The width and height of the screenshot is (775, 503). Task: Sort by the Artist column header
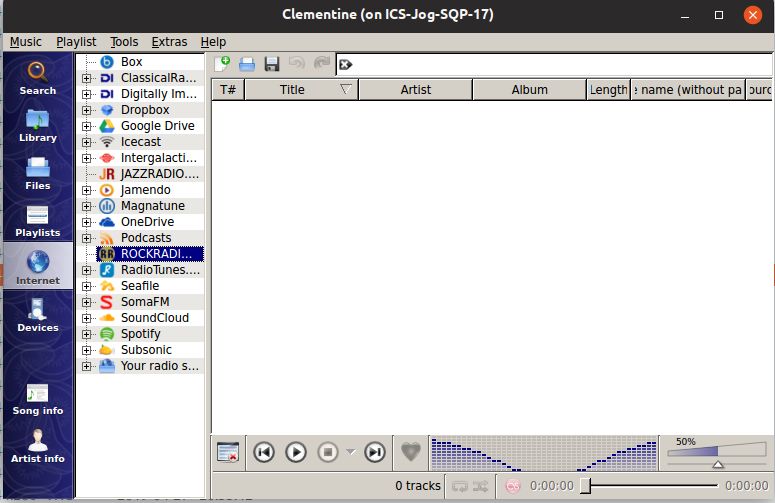tap(415, 89)
